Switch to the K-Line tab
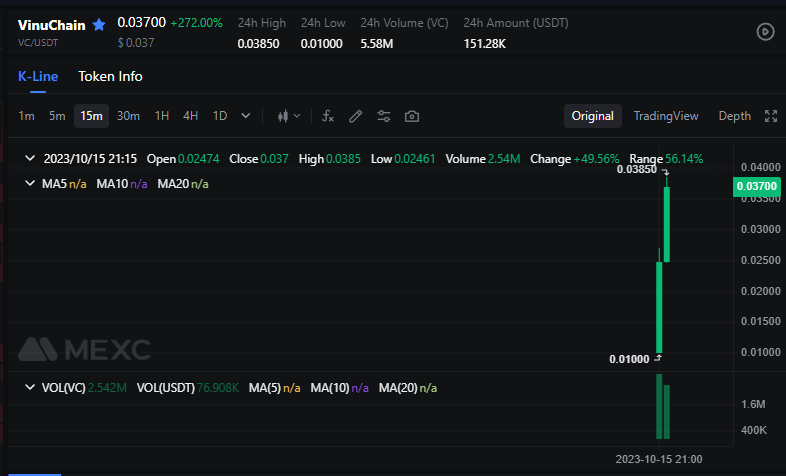 [x=38, y=76]
